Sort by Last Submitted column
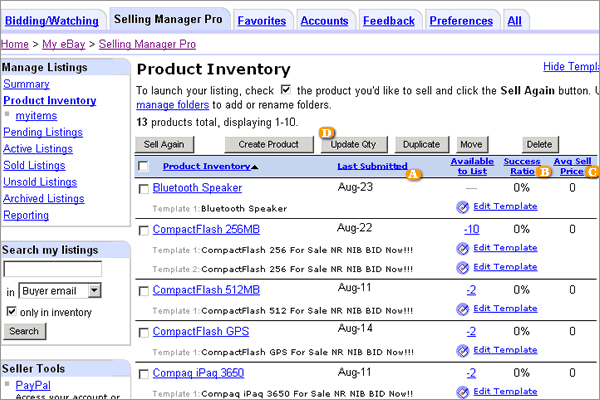Viewport: 600px width, 400px height. point(372,167)
